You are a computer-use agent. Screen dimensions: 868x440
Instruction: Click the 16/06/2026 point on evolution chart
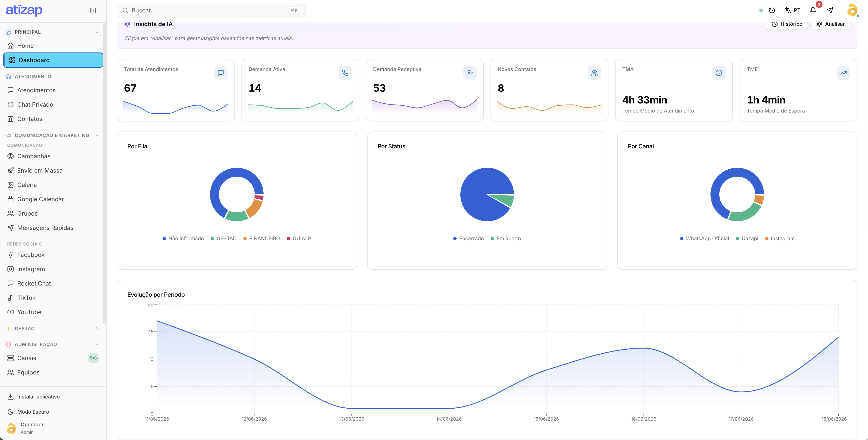[x=644, y=348]
